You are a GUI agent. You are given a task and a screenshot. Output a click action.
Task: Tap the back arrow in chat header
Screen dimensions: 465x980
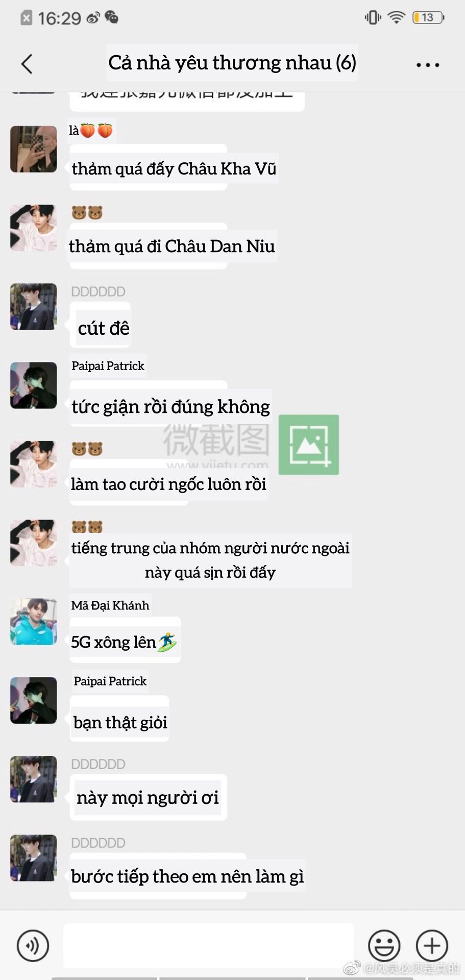(27, 64)
